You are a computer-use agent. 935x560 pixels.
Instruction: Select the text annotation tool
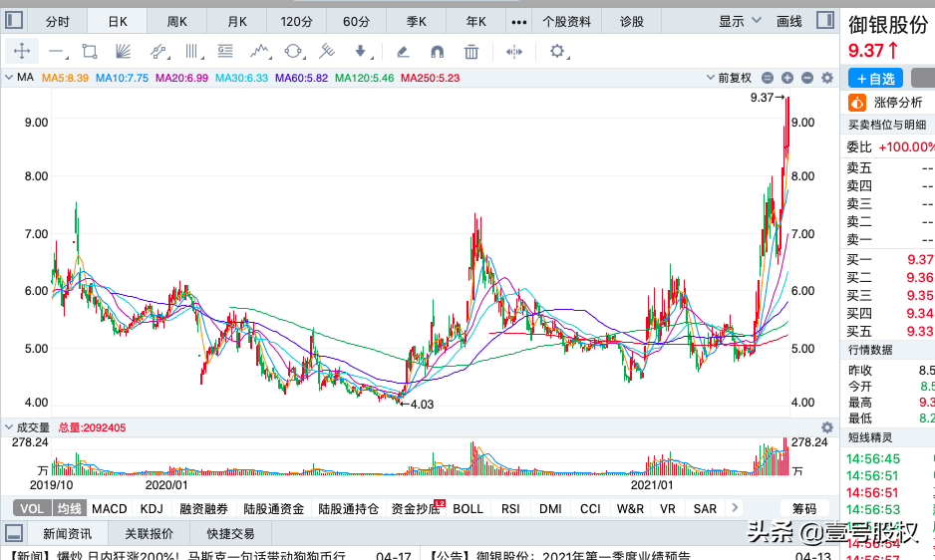225,51
